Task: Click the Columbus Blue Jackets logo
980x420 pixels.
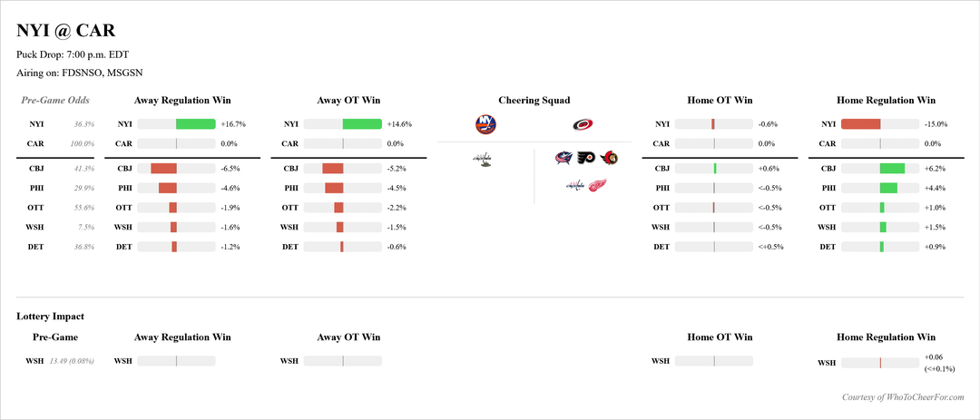Action: click(x=563, y=159)
